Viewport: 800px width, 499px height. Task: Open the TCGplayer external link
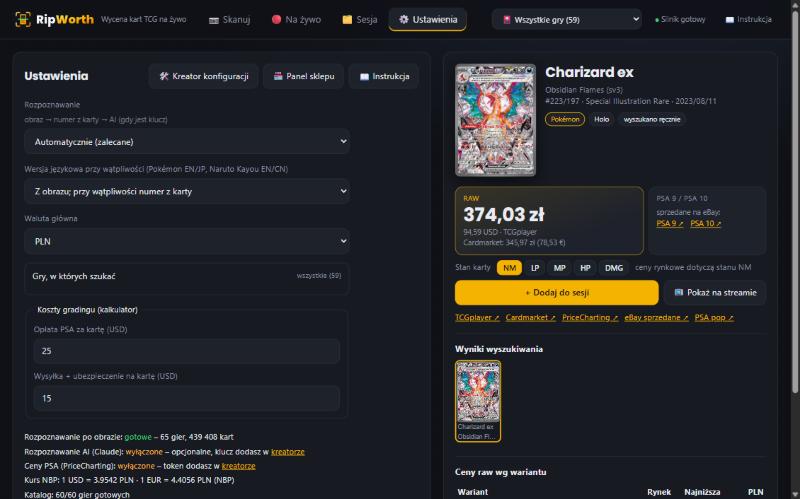(477, 317)
